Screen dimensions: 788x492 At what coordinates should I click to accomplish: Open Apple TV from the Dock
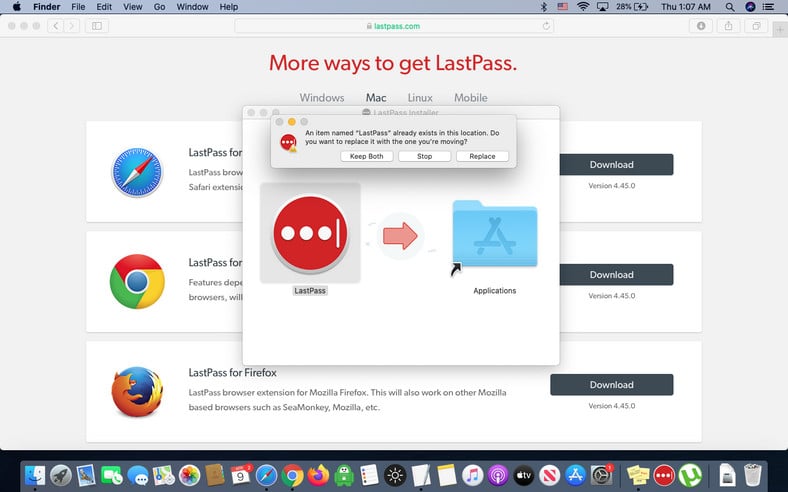[x=523, y=475]
